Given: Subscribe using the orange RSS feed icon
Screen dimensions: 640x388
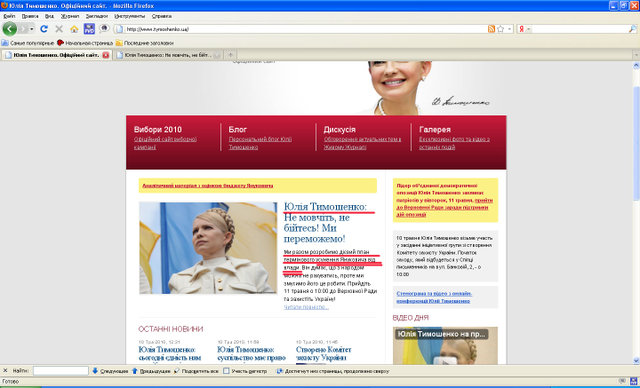Looking at the screenshot, I should pyautogui.click(x=491, y=29).
